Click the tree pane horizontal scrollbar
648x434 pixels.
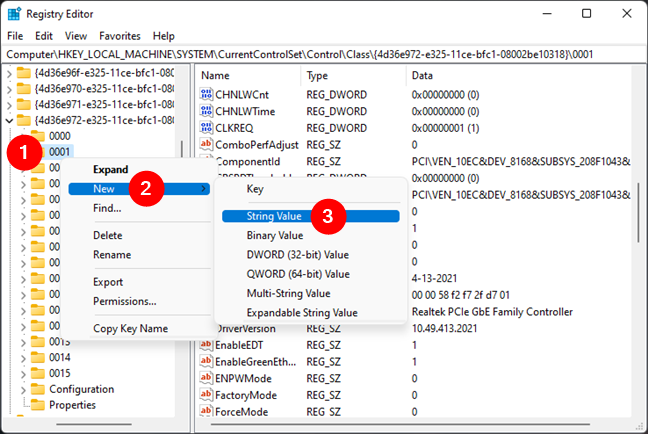94,424
